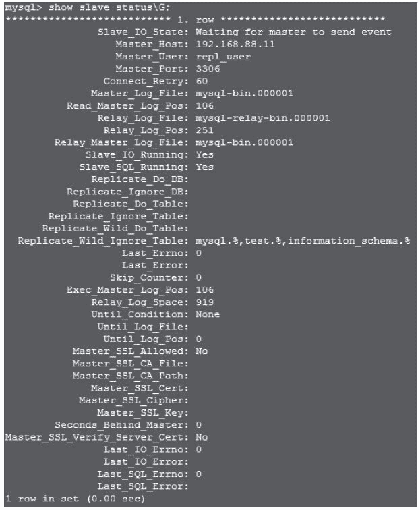Click the Until_Condition value None
The image size is (420, 510).
tap(207, 314)
